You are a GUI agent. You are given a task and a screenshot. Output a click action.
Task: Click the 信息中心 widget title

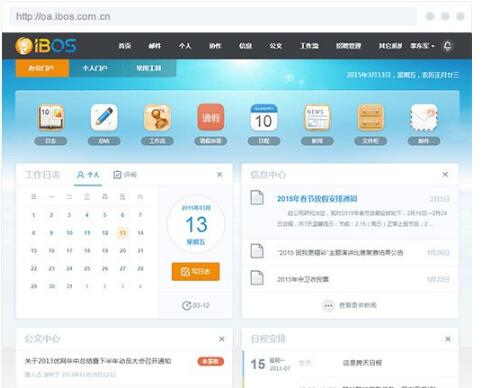268,174
